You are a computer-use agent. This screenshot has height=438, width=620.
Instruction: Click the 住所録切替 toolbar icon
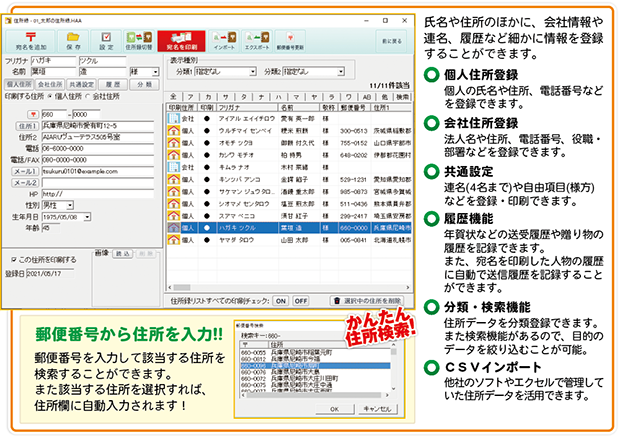[144, 41]
